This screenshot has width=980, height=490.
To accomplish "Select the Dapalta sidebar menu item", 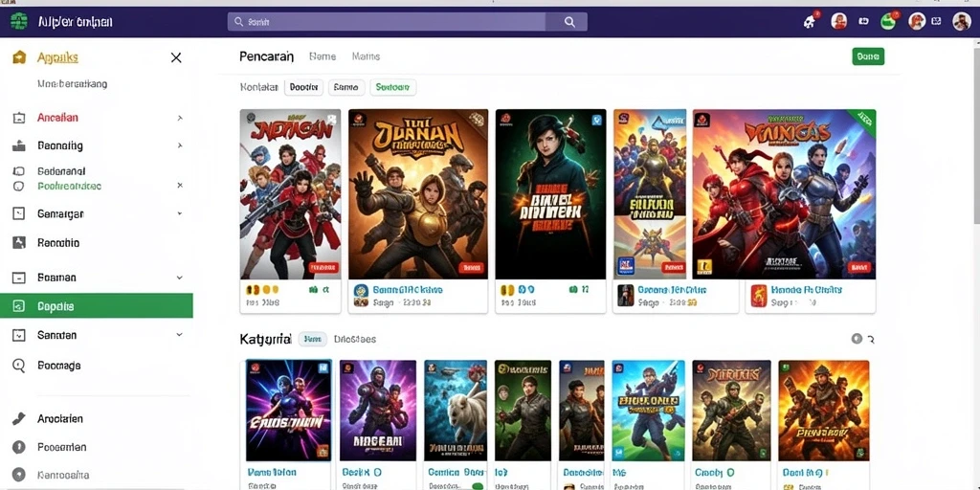I will pos(97,306).
